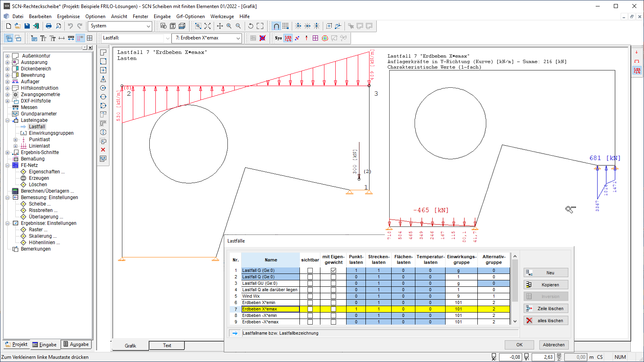The height and width of the screenshot is (362, 644).
Task: Click the printer icon
Action: point(49,26)
